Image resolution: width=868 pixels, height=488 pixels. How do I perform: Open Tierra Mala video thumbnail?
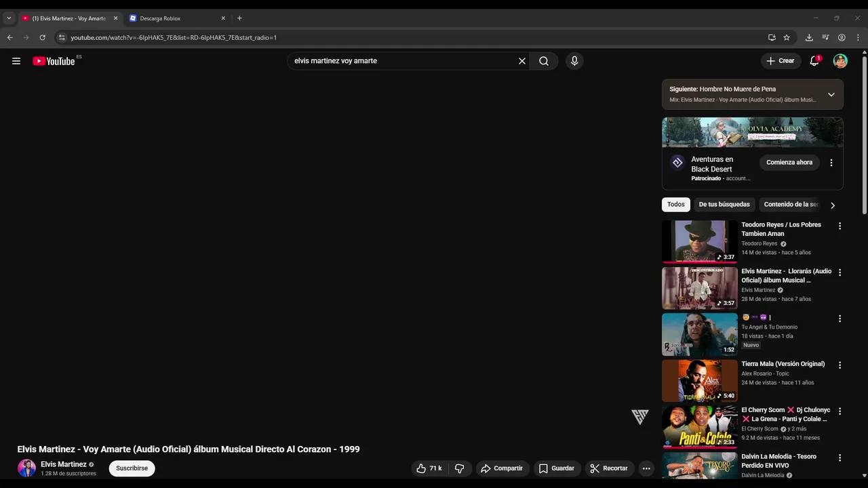click(x=700, y=381)
